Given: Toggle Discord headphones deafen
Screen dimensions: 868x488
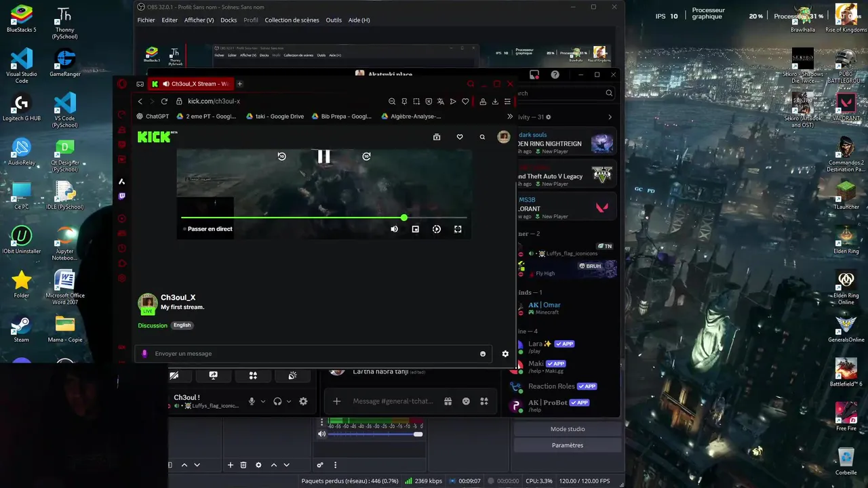Looking at the screenshot, I should point(277,401).
